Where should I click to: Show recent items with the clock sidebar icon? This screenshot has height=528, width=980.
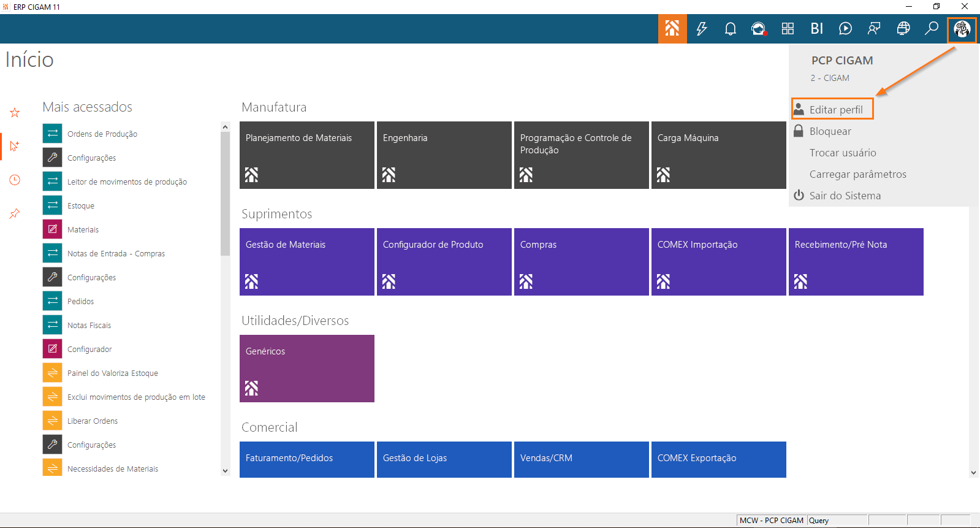[x=15, y=180]
